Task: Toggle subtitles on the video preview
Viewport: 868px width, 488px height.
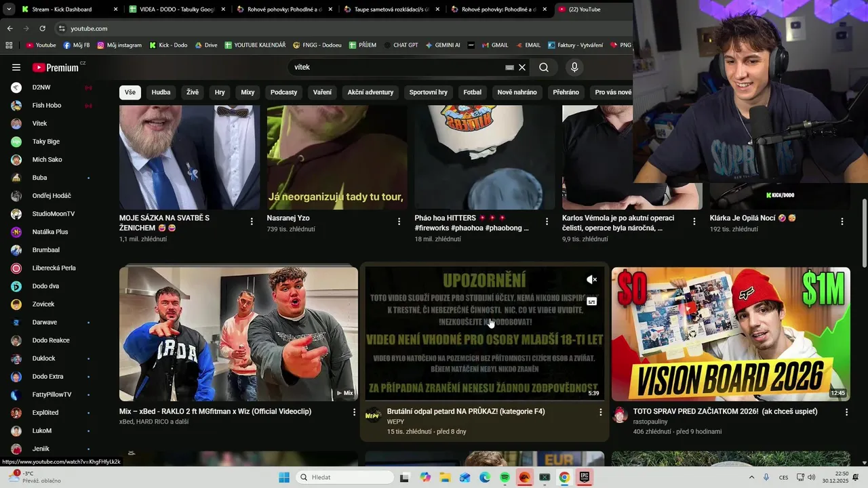Action: click(x=591, y=302)
